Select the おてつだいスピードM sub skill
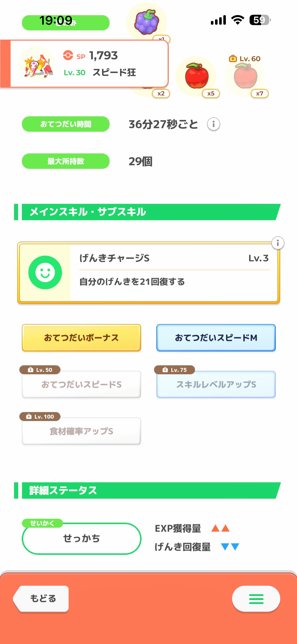This screenshot has height=644, width=297. (216, 338)
